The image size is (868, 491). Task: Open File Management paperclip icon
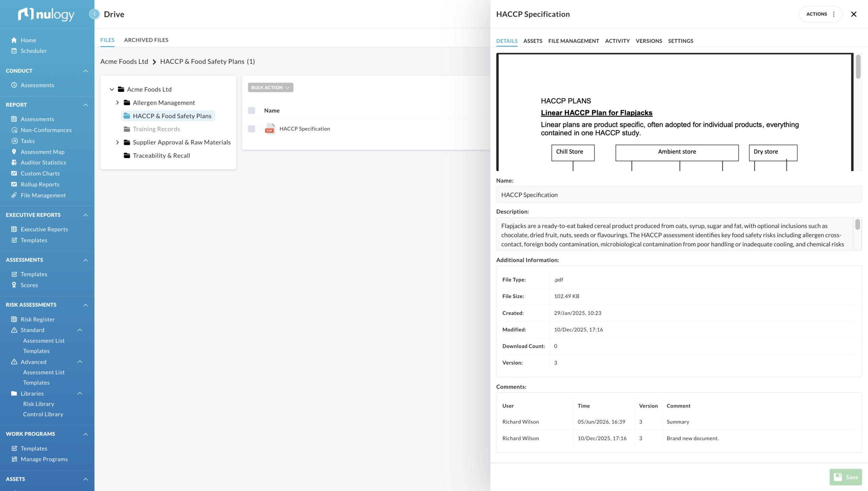click(x=14, y=195)
